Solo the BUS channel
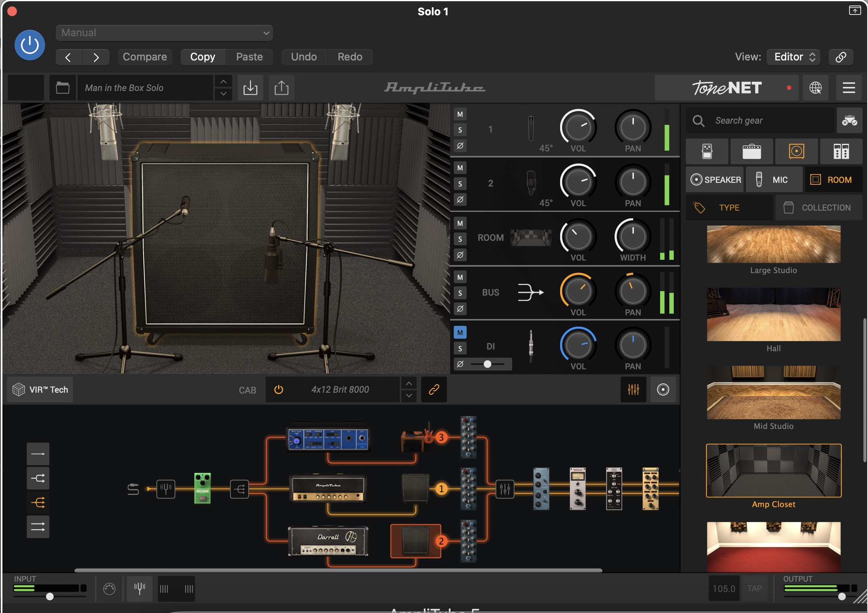 pyautogui.click(x=460, y=293)
